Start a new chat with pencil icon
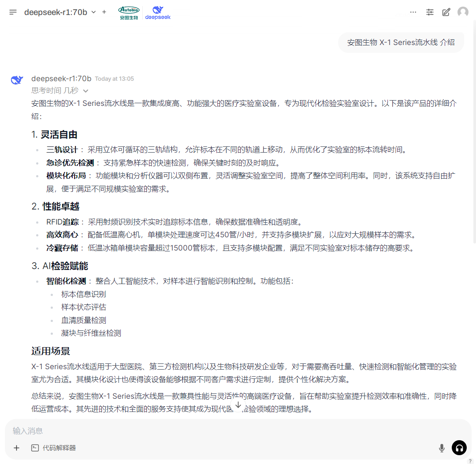This screenshot has width=476, height=464. click(446, 12)
